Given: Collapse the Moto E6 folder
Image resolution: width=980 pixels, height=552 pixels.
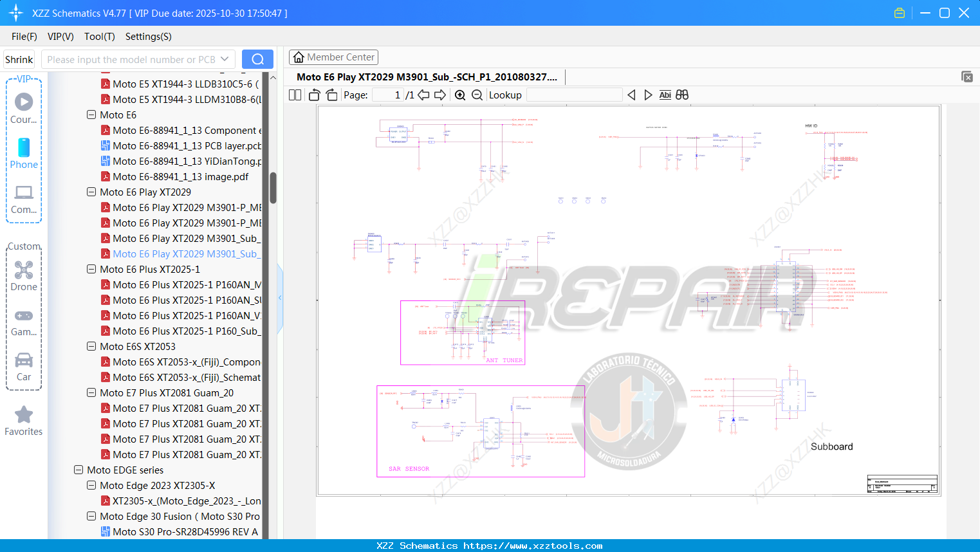Looking at the screenshot, I should [x=91, y=115].
